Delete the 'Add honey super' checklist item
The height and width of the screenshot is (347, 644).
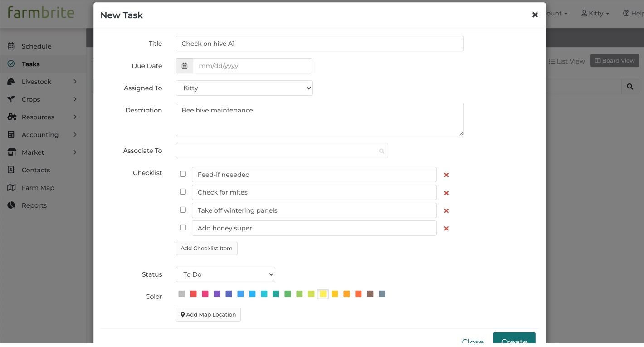click(446, 229)
